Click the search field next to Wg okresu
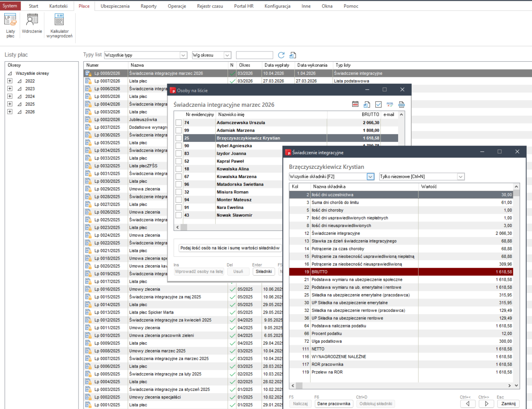532x409 pixels. [x=254, y=55]
